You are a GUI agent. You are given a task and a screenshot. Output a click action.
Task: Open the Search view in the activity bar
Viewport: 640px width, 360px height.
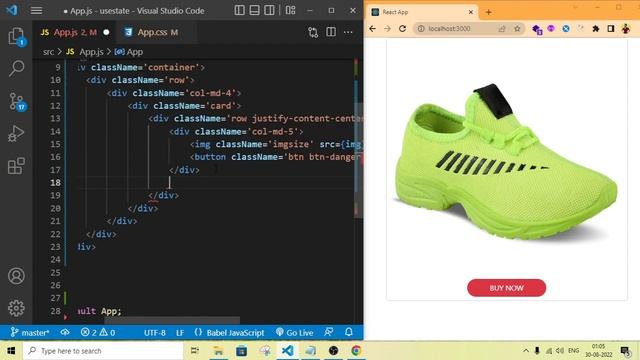point(16,68)
